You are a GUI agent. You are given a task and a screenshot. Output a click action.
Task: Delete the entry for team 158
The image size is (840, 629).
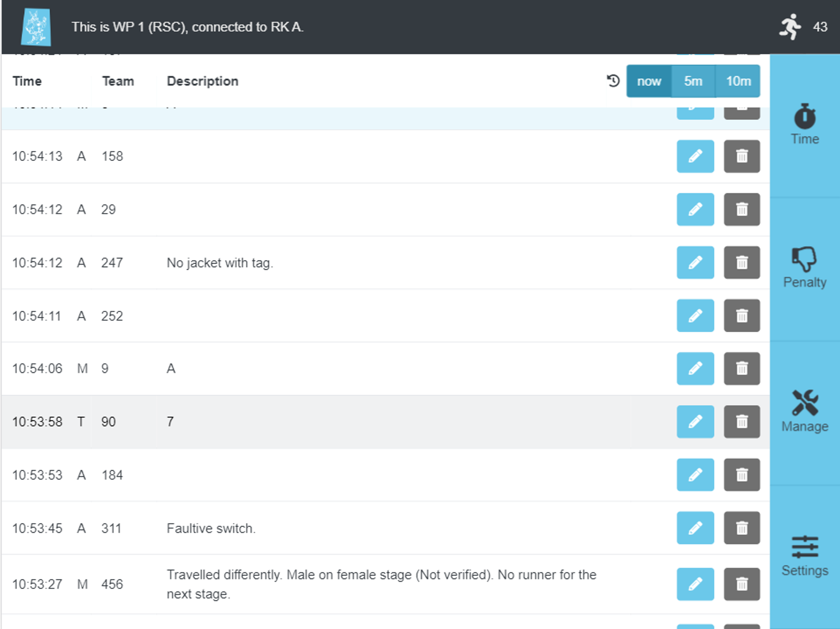(742, 156)
